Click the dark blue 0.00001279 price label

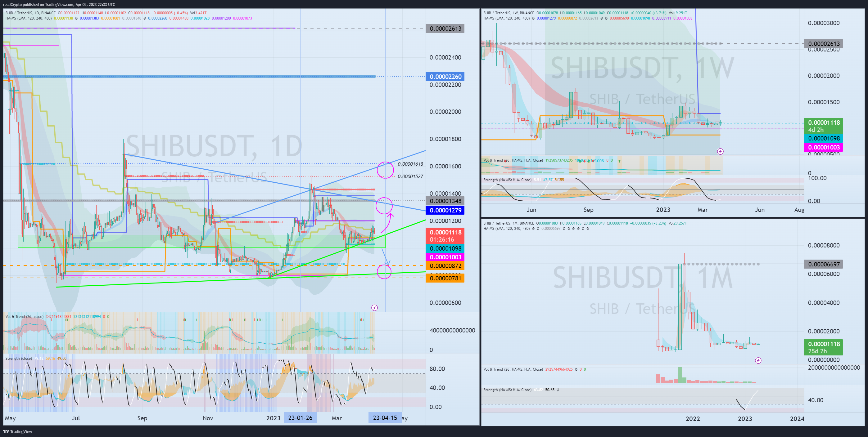[445, 210]
